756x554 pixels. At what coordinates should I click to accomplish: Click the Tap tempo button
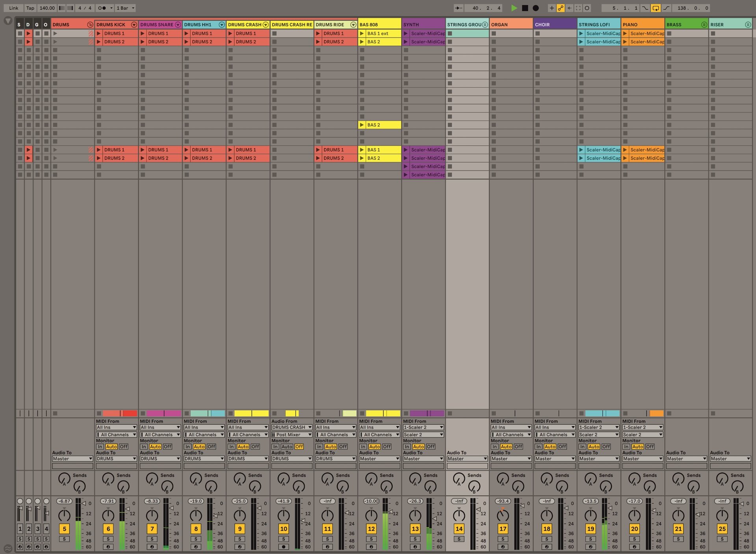[30, 8]
